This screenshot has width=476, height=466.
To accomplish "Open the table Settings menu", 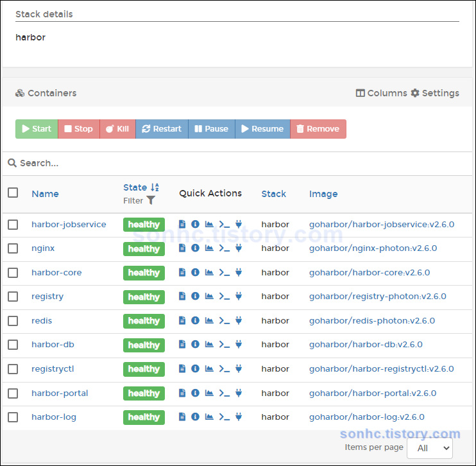I will (435, 93).
